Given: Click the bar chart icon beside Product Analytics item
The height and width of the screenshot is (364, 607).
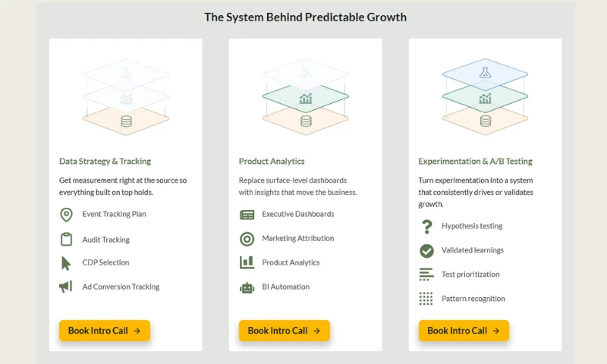Looking at the screenshot, I should click(x=247, y=262).
